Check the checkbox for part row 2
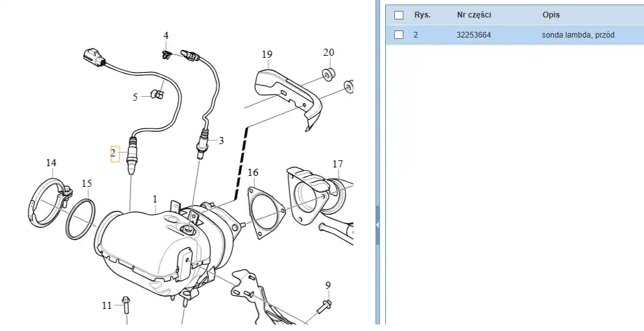This screenshot has width=644, height=331. pos(399,35)
